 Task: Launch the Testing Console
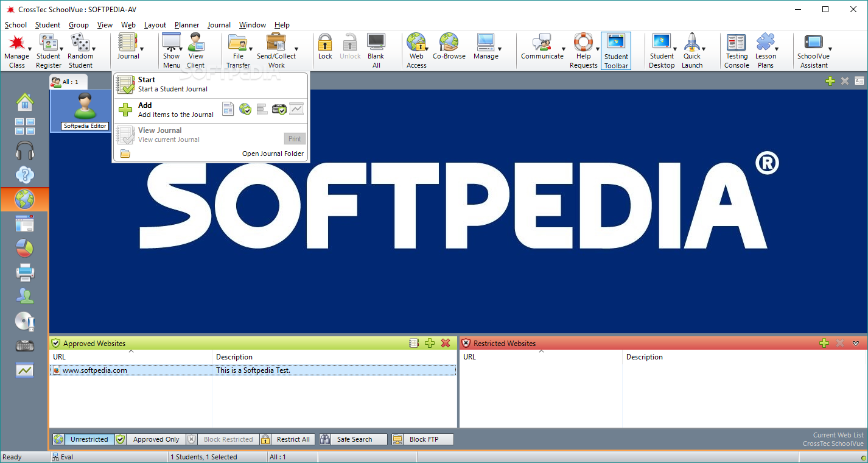[x=737, y=51]
